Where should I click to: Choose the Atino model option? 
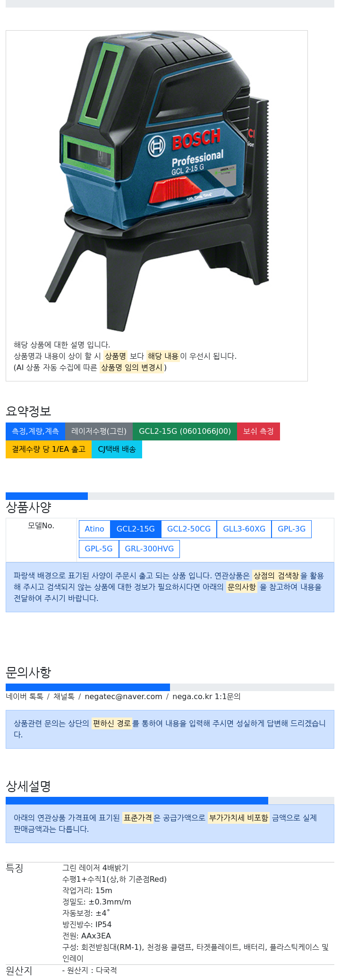94,529
